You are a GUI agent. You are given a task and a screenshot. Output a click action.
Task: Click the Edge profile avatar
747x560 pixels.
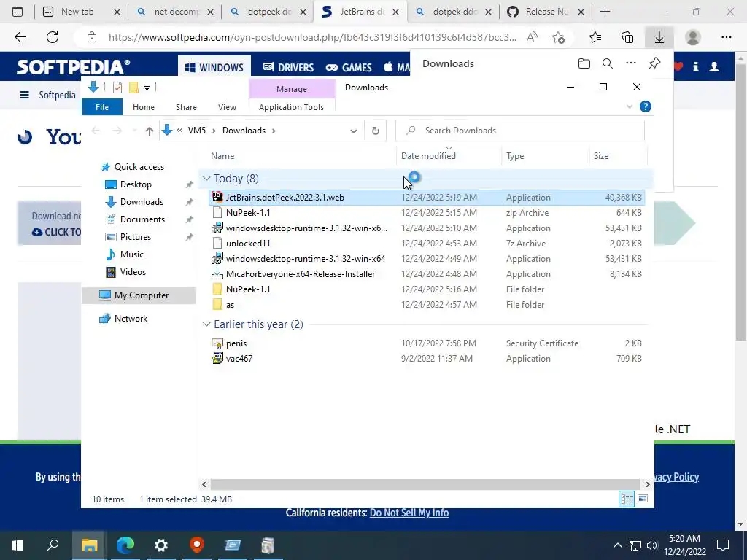693,37
